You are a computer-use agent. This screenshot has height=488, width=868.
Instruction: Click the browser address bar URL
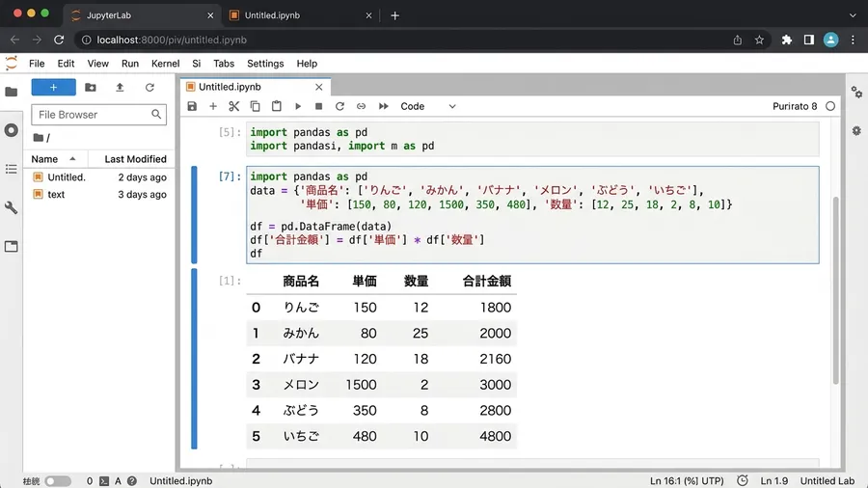(172, 40)
